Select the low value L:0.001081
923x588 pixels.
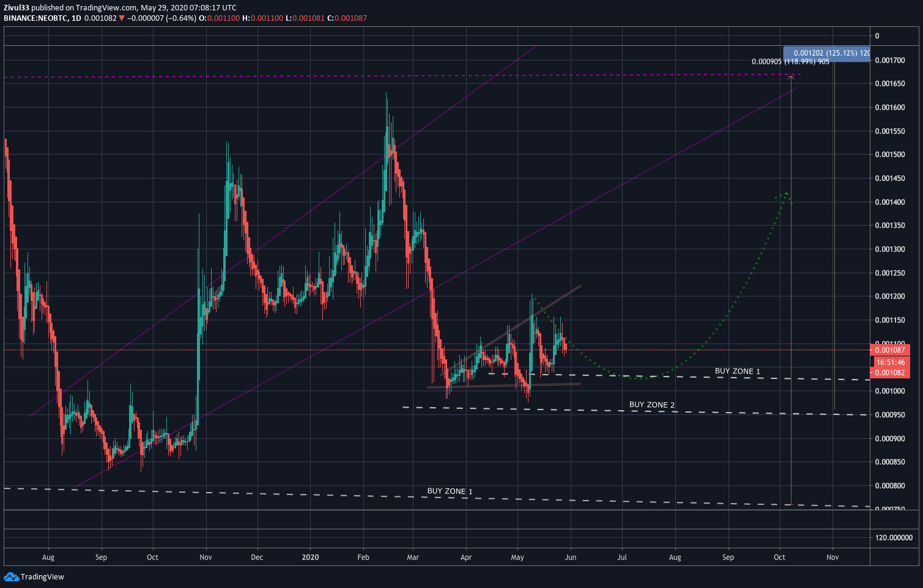pos(305,18)
